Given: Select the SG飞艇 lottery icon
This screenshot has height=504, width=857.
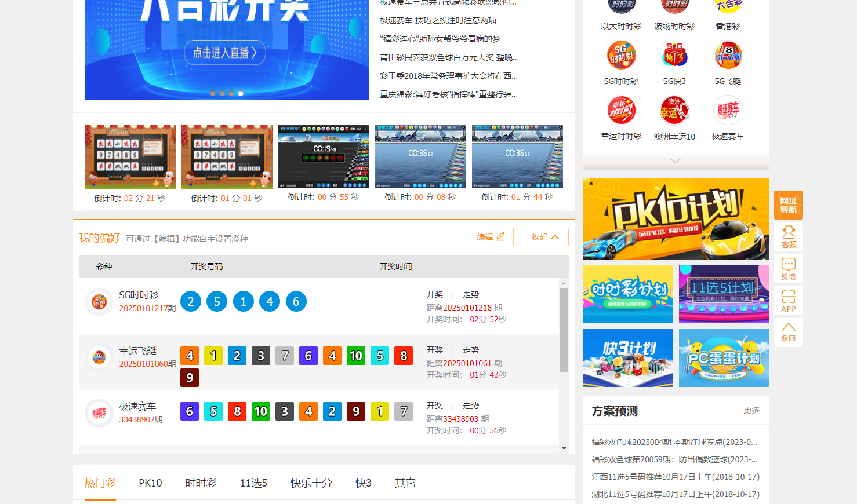Looking at the screenshot, I should (728, 55).
